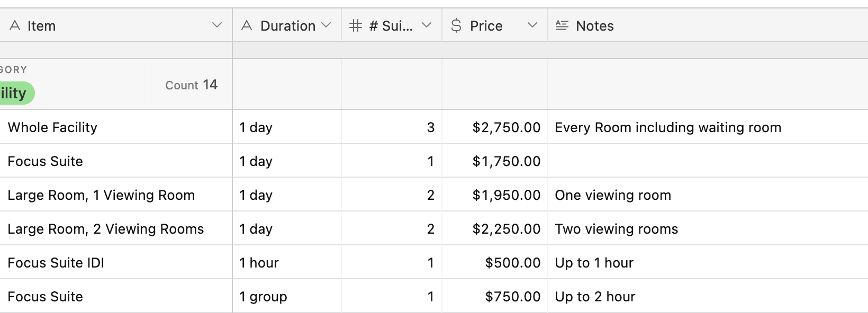Click the Notes column header label
This screenshot has width=868, height=313.
[595, 26]
